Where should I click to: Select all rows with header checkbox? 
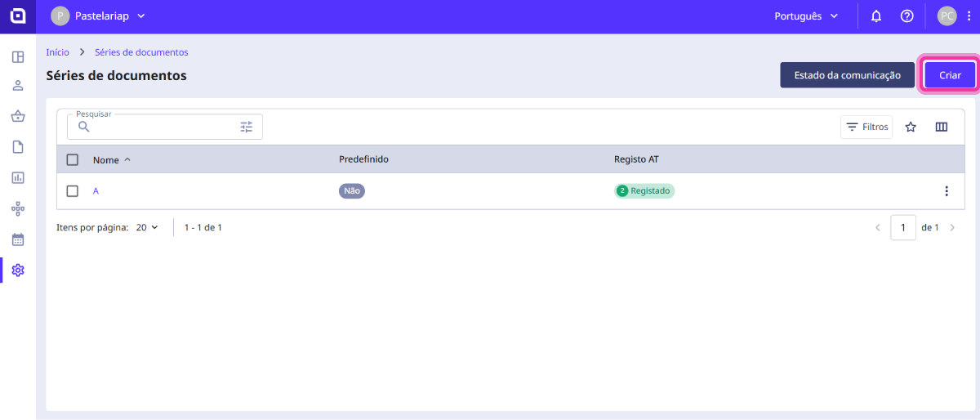73,159
